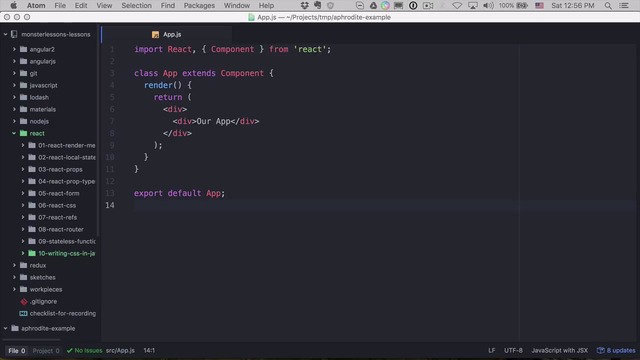The height and width of the screenshot is (360, 640).
Task: Open the Find menu
Action: click(x=167, y=5)
